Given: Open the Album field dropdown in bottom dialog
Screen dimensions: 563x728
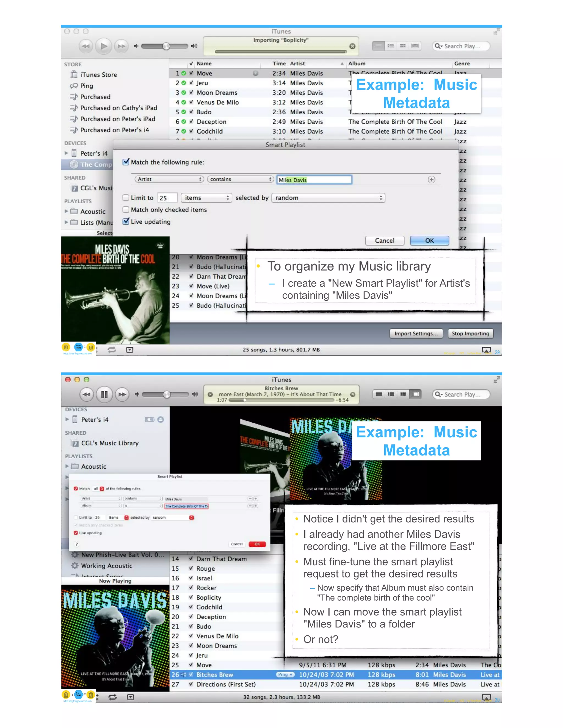Looking at the screenshot, I should coord(101,506).
